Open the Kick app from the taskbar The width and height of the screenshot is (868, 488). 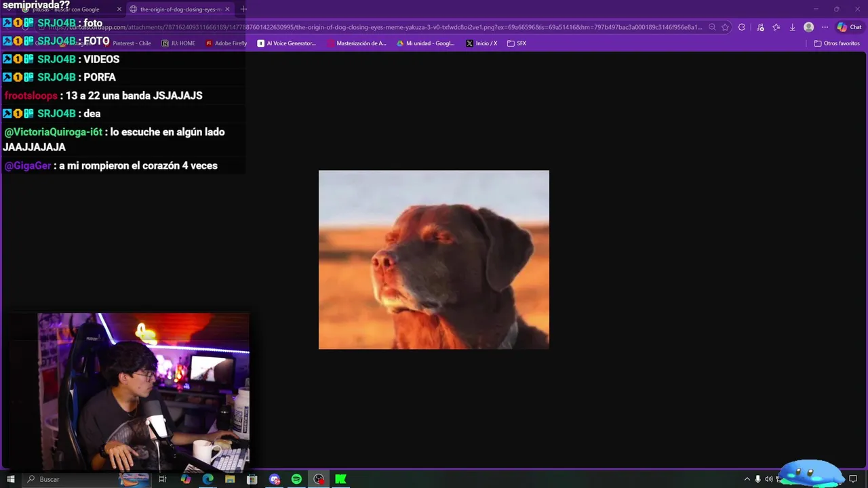coord(341,479)
